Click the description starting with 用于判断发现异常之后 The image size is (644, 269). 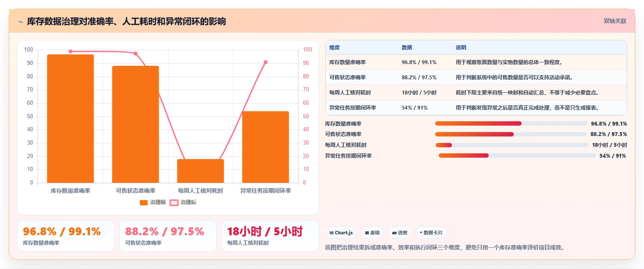[529, 108]
